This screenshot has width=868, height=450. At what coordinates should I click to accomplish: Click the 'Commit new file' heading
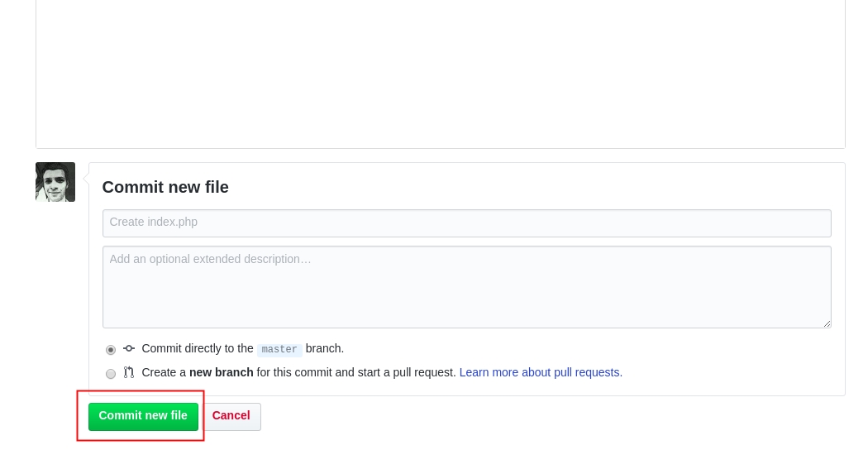[165, 187]
